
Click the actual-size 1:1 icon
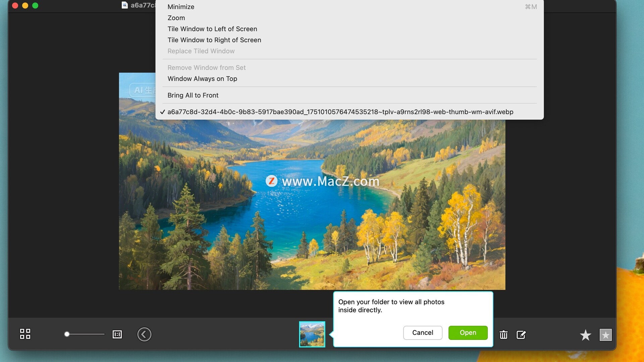tap(117, 334)
